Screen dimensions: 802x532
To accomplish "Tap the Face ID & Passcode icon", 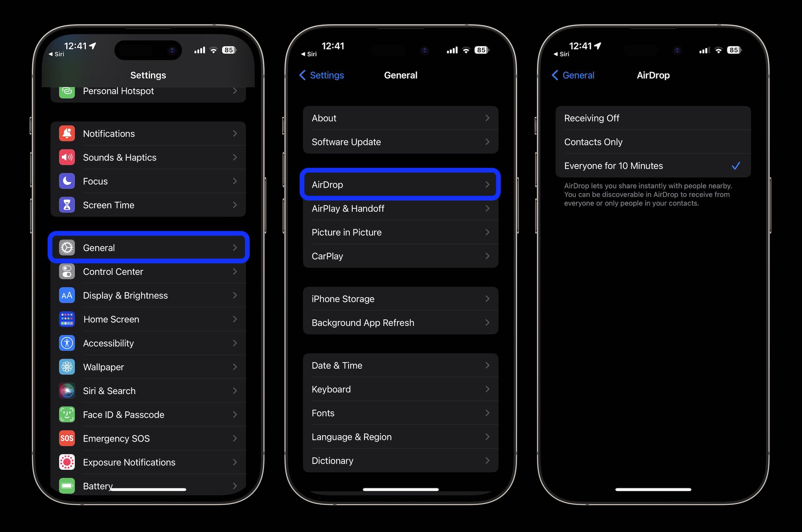I will pyautogui.click(x=67, y=414).
